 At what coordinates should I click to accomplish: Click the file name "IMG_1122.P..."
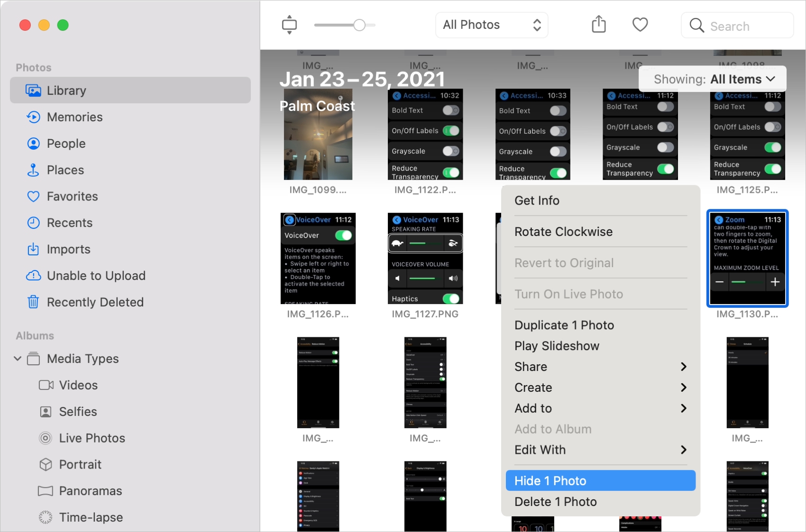coord(425,190)
